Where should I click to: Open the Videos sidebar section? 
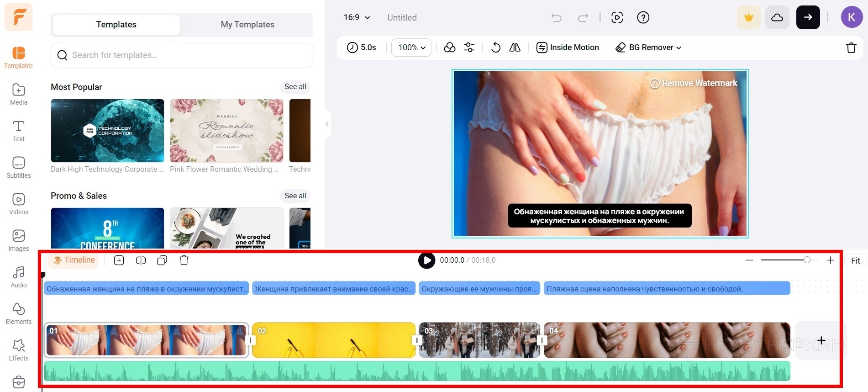[18, 204]
